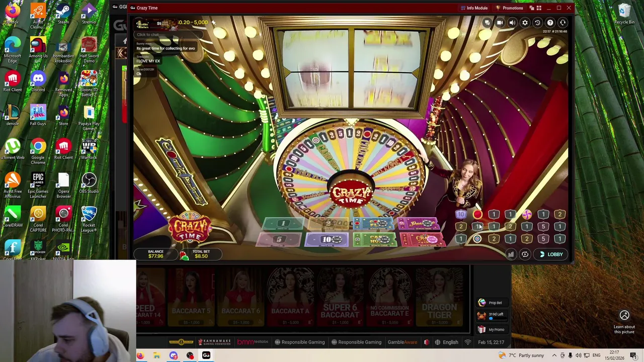Return to the LOBBY
644x362 pixels.
click(551, 254)
